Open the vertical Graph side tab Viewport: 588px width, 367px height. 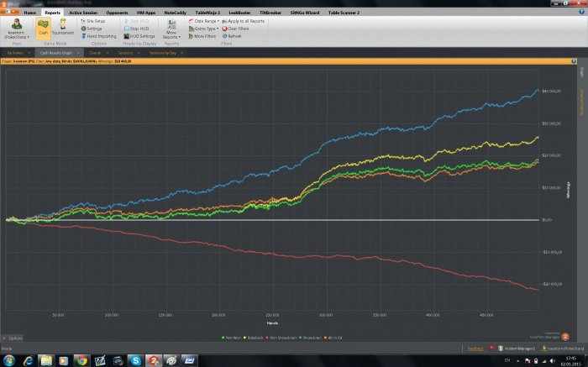581,72
